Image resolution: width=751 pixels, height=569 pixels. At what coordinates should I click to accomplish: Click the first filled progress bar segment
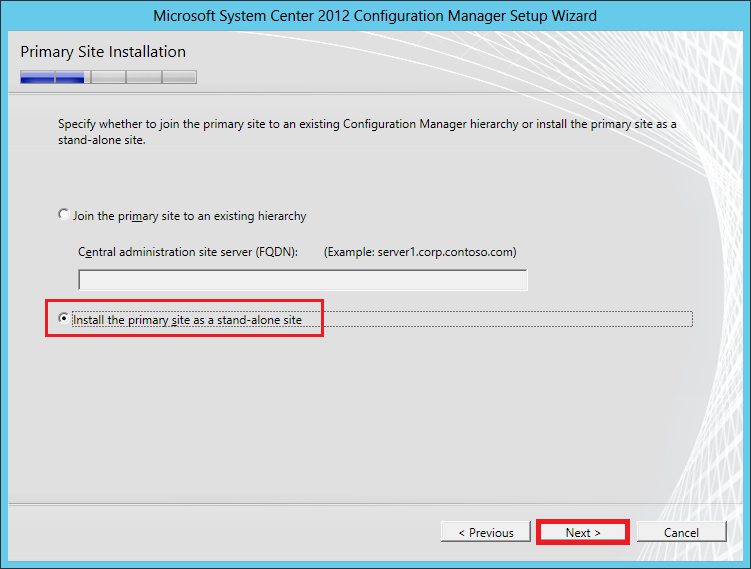tap(37, 77)
